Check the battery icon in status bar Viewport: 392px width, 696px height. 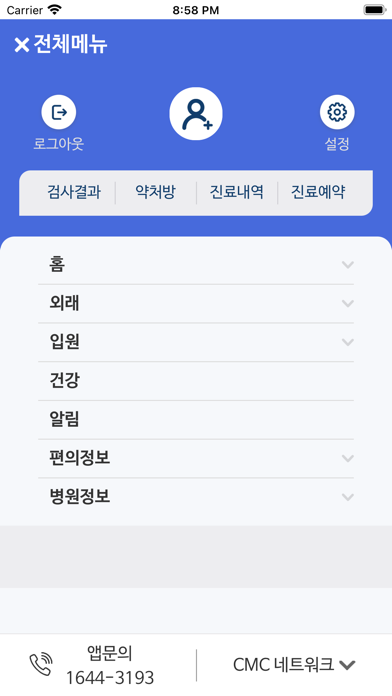point(375,10)
